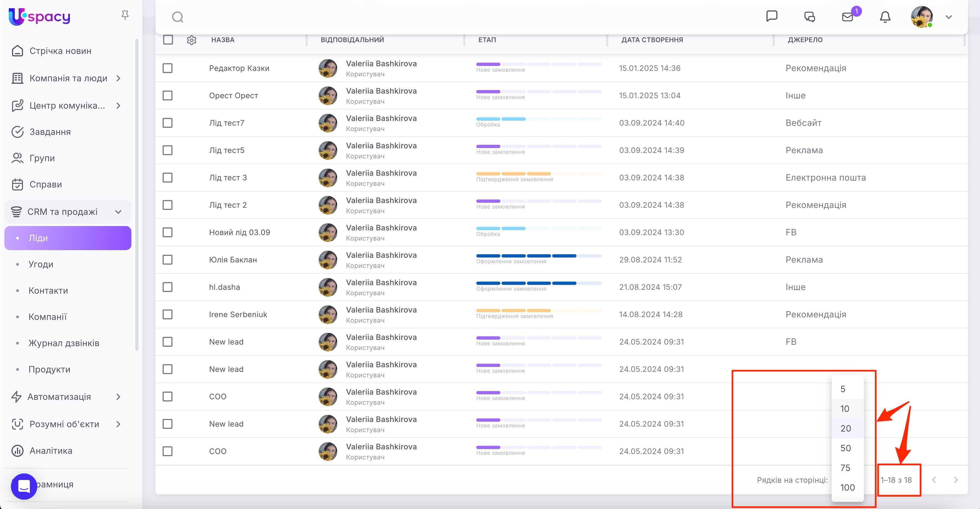Collapse the CRM та продажі section
This screenshot has height=509, width=980.
coord(118,212)
